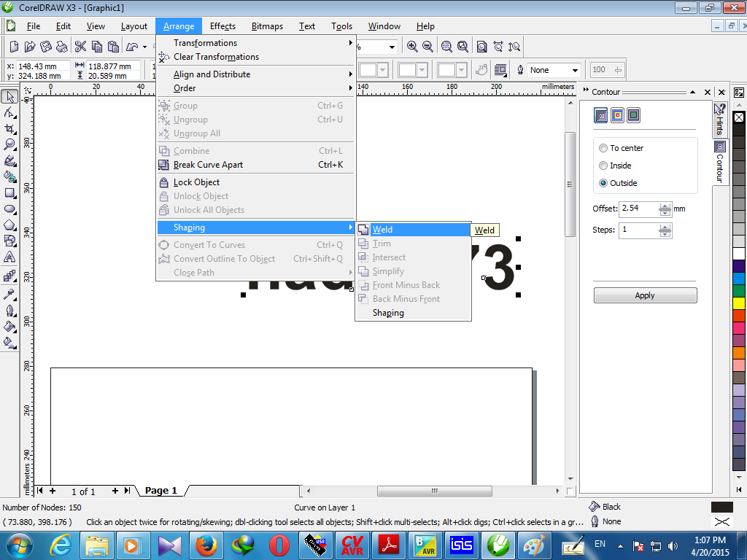Pick the green palette swatch
This screenshot has width=747, height=560.
[739, 290]
